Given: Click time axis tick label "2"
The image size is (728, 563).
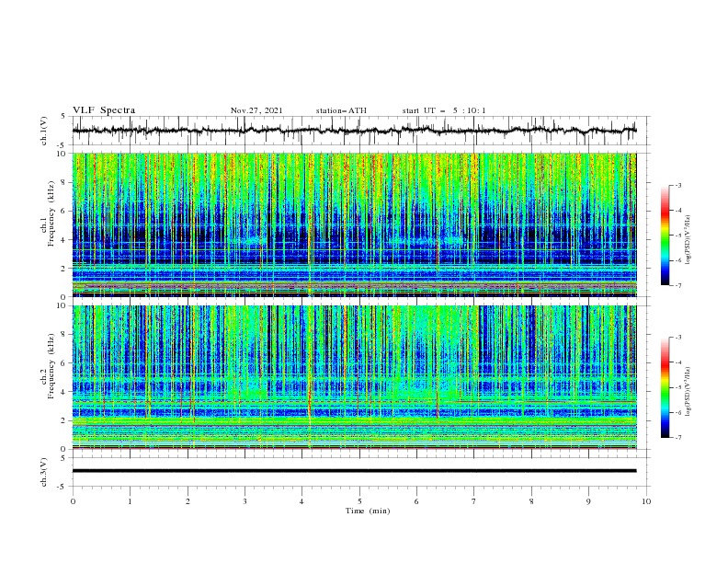Looking at the screenshot, I should [188, 501].
